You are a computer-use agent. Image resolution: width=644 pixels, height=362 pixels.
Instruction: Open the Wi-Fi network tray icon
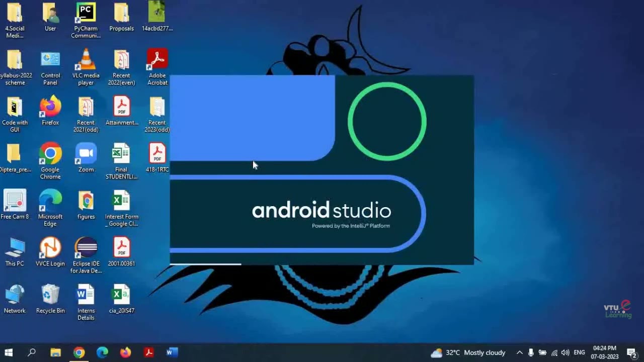(x=554, y=352)
